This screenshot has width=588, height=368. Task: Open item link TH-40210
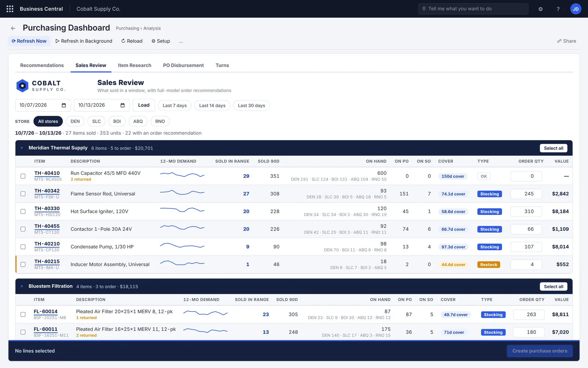[x=47, y=244]
